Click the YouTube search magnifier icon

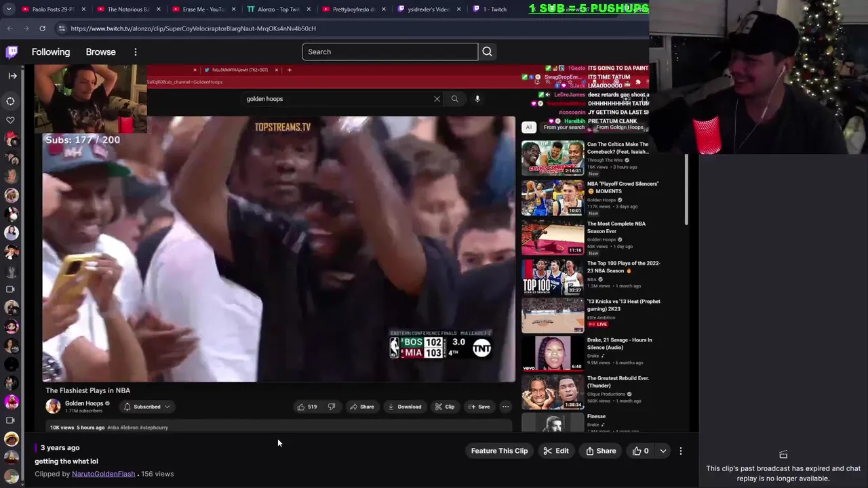click(454, 99)
